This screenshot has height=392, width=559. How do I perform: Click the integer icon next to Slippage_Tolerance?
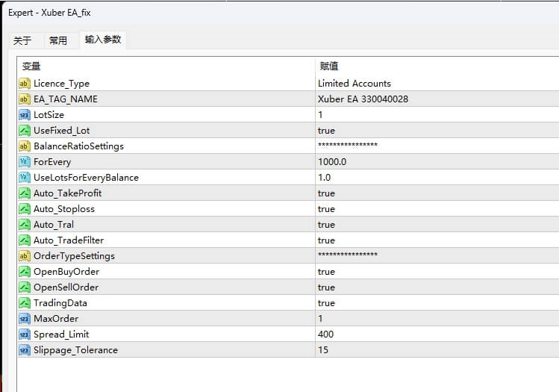[x=24, y=350]
